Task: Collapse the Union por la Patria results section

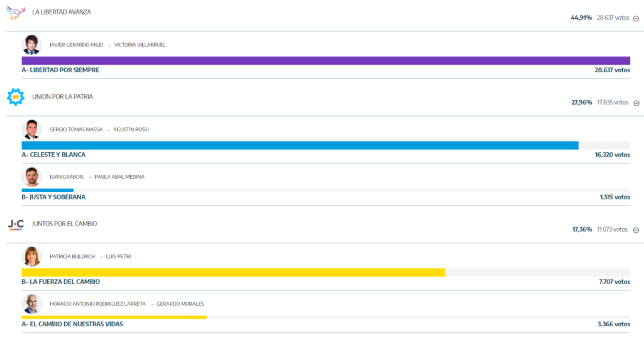Action: [636, 103]
